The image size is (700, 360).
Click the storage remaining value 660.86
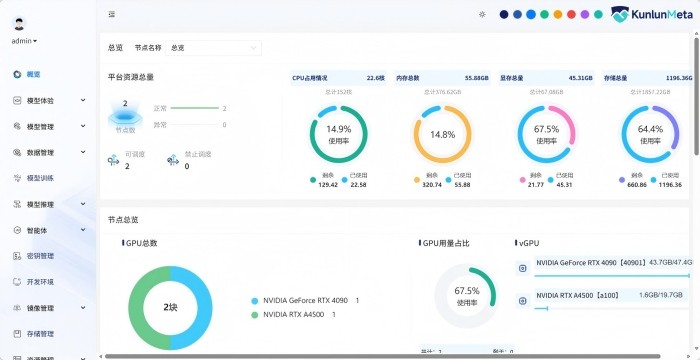click(637, 184)
